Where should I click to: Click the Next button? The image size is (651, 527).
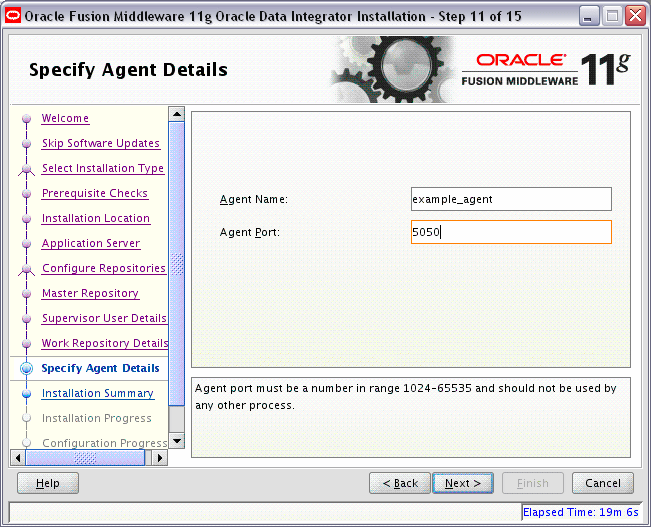click(x=463, y=483)
